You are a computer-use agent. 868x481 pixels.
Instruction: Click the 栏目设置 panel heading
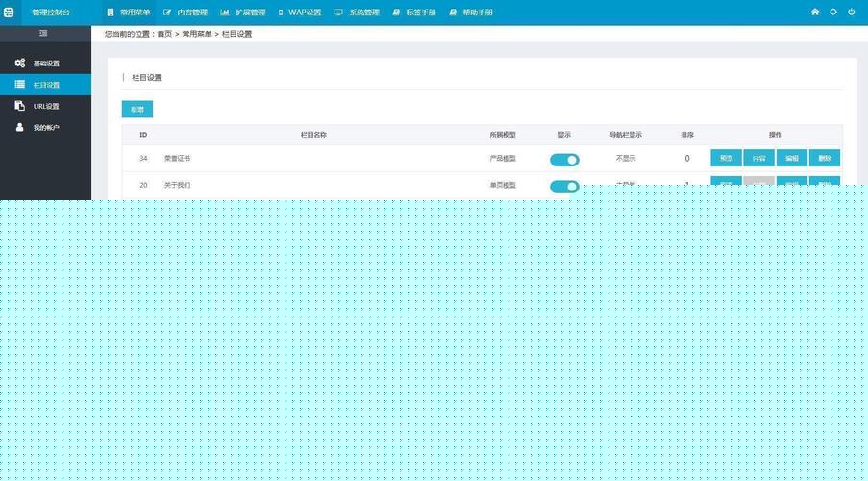147,78
